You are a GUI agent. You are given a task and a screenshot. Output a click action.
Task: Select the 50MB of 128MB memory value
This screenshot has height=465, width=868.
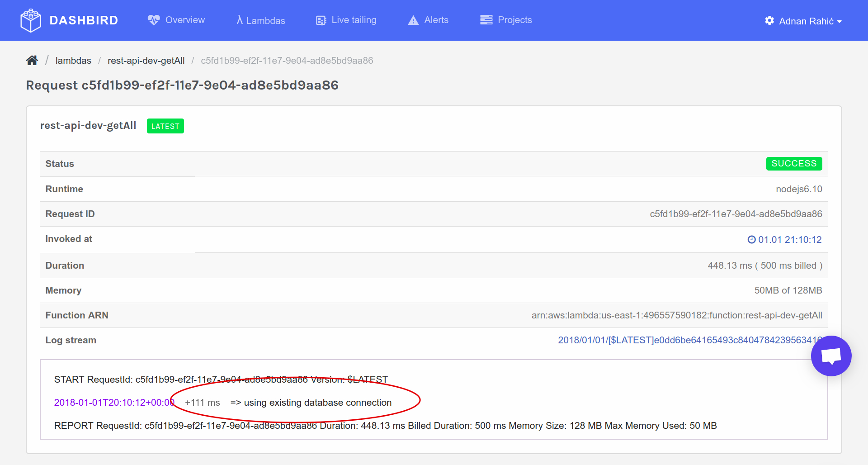tap(788, 290)
